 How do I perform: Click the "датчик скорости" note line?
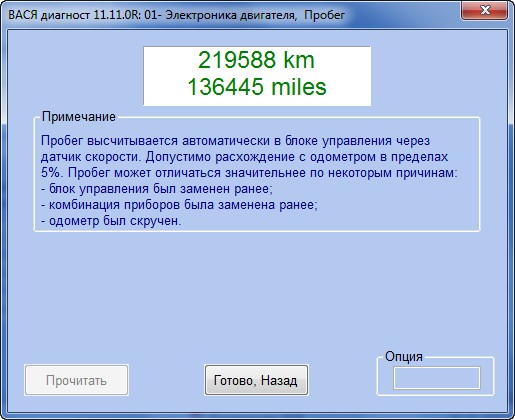244,157
